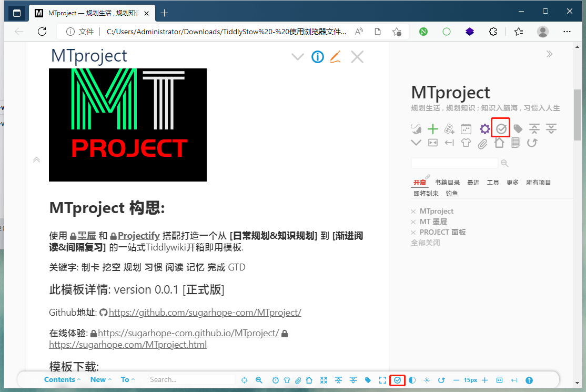Click crosshair locate icon in bottom bar
Screen dimensions: 586x392
(245, 380)
